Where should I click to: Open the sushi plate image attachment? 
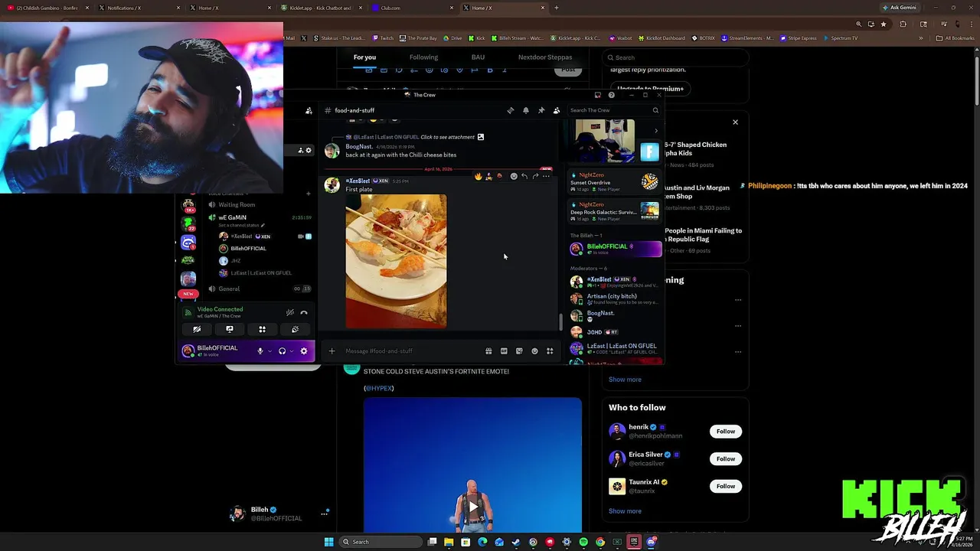click(396, 261)
